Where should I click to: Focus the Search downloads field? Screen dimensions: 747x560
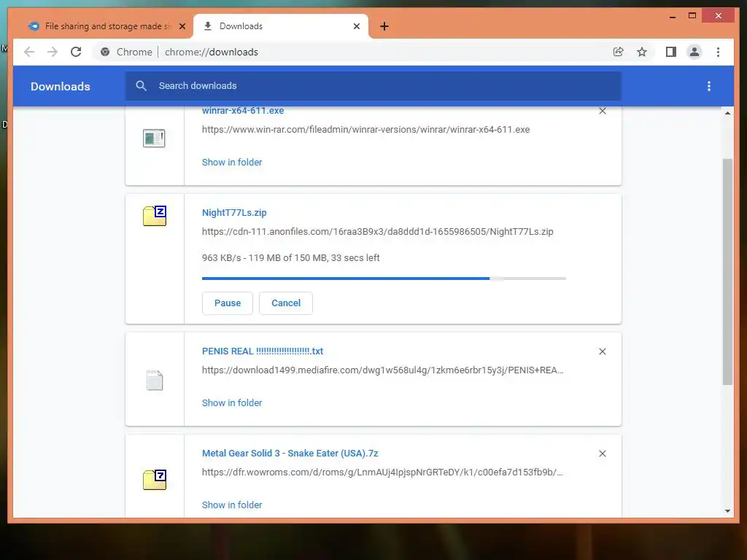373,86
